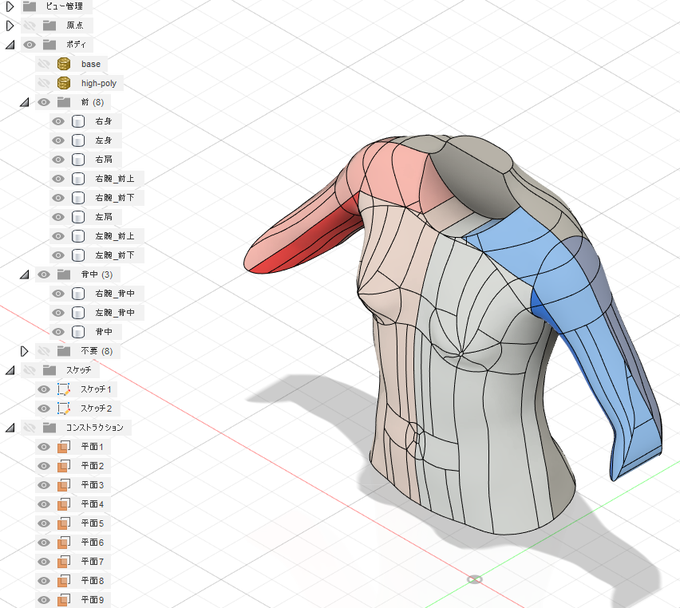
Task: Hide the 右腕_前下 body
Action: pos(58,198)
